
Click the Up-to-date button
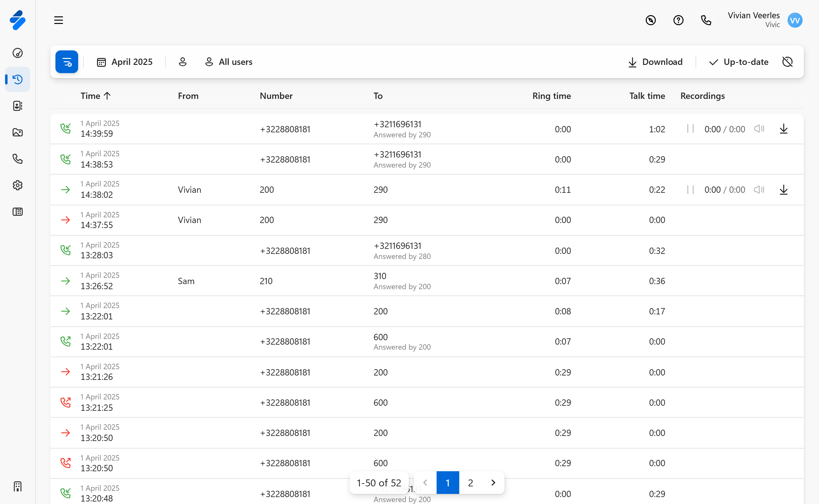[x=739, y=62]
